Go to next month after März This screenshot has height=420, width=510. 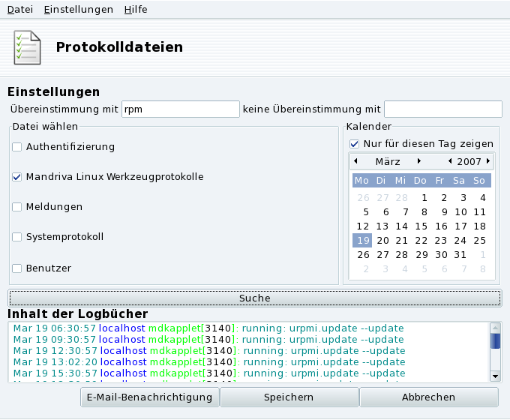pos(419,161)
